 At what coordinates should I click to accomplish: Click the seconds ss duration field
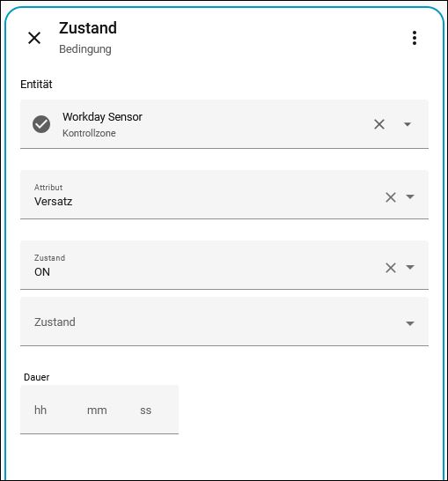coord(145,410)
